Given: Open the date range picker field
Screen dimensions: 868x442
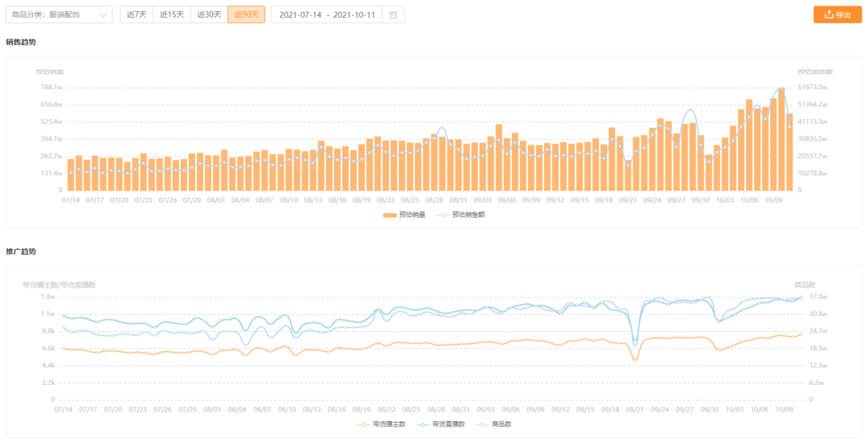Looking at the screenshot, I should click(338, 15).
